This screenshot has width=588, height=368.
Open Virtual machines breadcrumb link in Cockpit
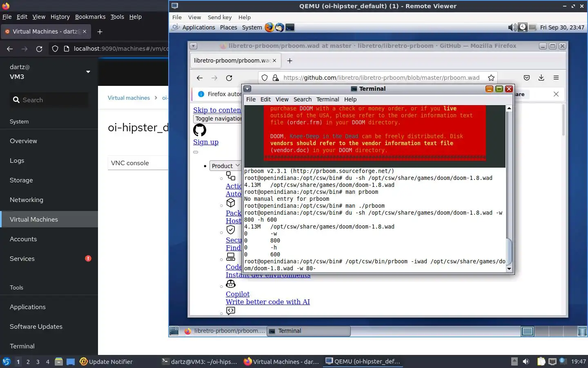pyautogui.click(x=129, y=98)
